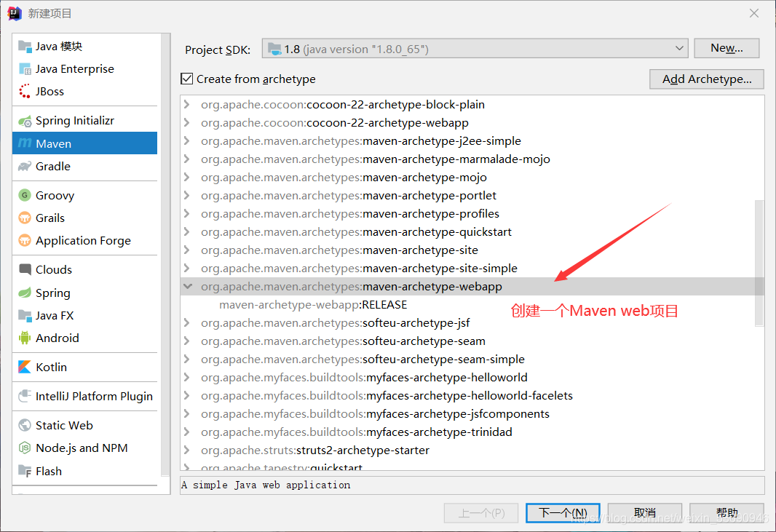Click the Kotlin logo icon

(25, 367)
